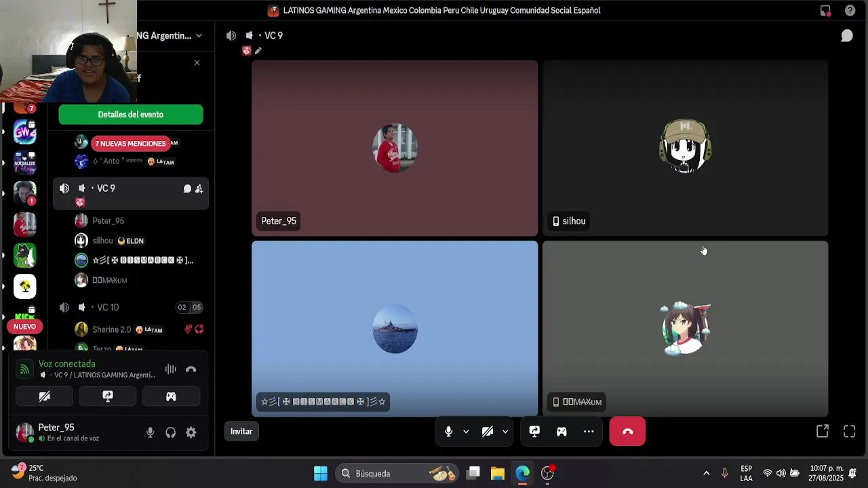The height and width of the screenshot is (488, 868).
Task: Start an activity via call toolbar controller icon
Action: (561, 431)
